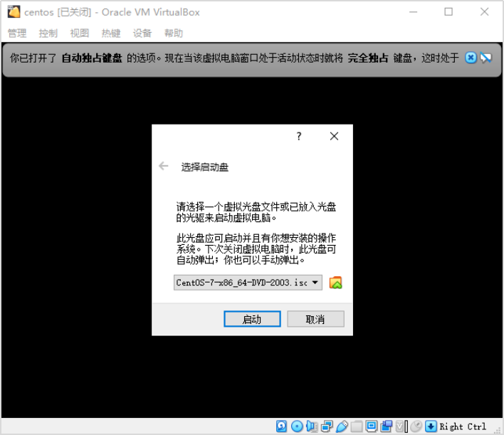Screen dimensions: 504x435
Task: Click the shared folders status icon
Action: click(x=357, y=426)
